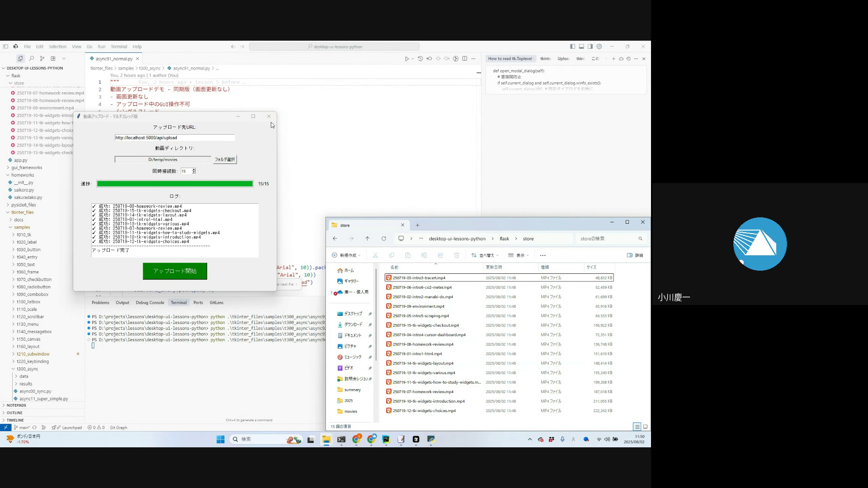This screenshot has height=488, width=868.
Task: Toggle bottom panel layout icon in title bar
Action: (x=581, y=47)
